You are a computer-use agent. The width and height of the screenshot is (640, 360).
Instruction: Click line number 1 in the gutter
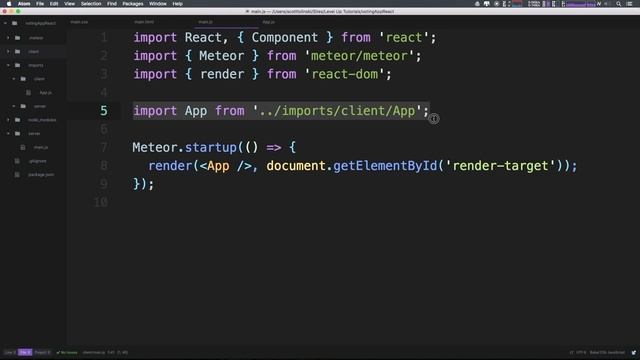104,38
